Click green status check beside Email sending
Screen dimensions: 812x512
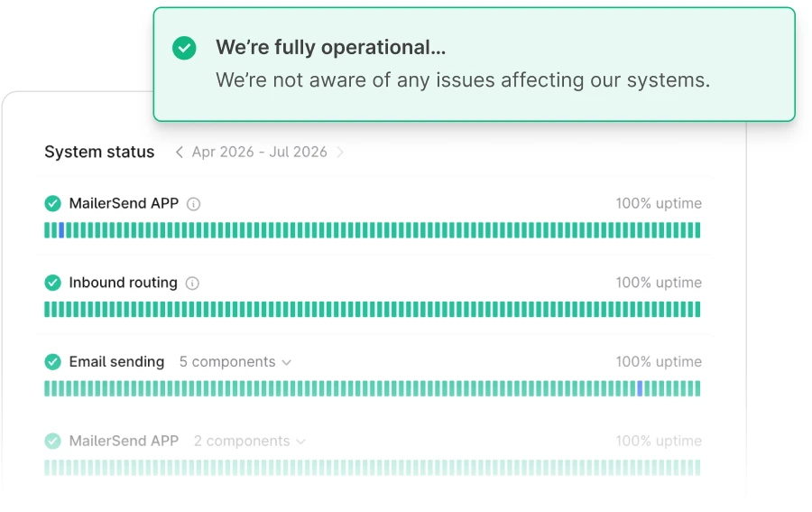(52, 362)
